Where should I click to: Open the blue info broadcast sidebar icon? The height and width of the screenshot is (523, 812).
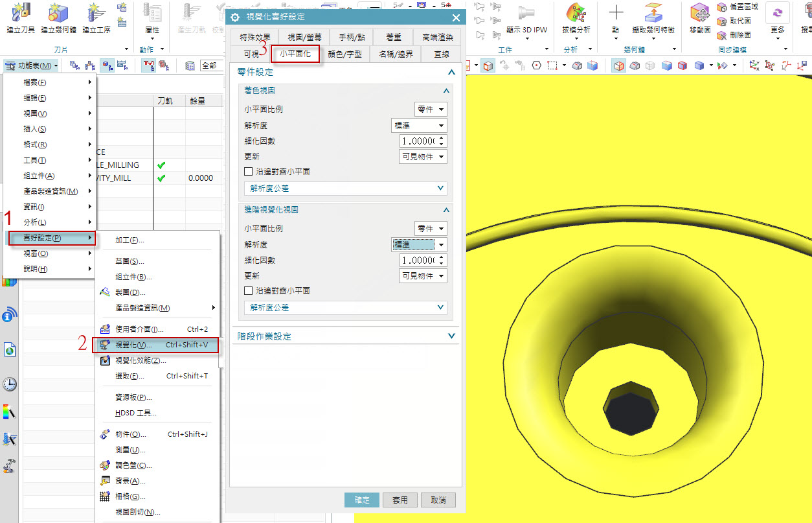point(10,316)
